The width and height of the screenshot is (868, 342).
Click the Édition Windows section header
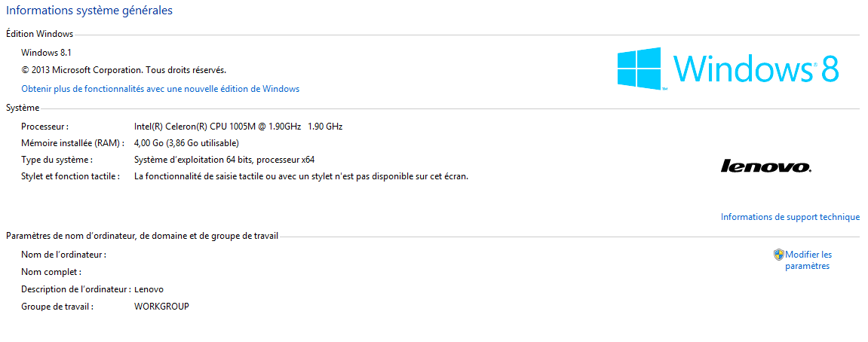[x=39, y=34]
